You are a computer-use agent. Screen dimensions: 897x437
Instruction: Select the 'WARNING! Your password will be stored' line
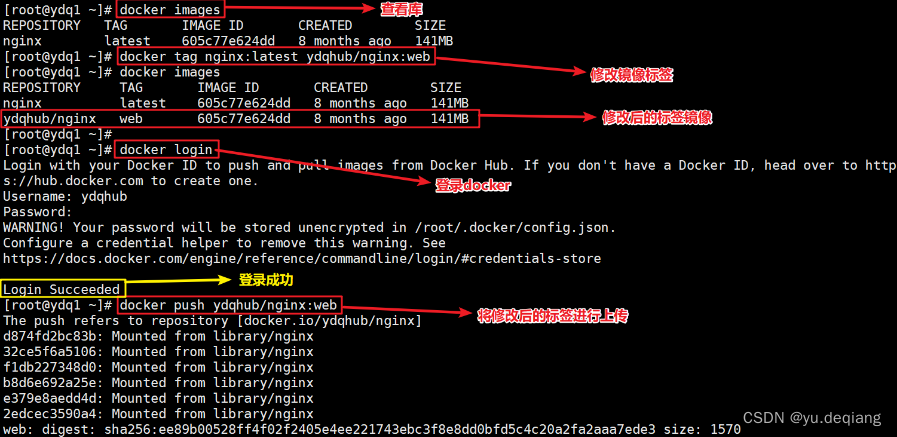309,228
